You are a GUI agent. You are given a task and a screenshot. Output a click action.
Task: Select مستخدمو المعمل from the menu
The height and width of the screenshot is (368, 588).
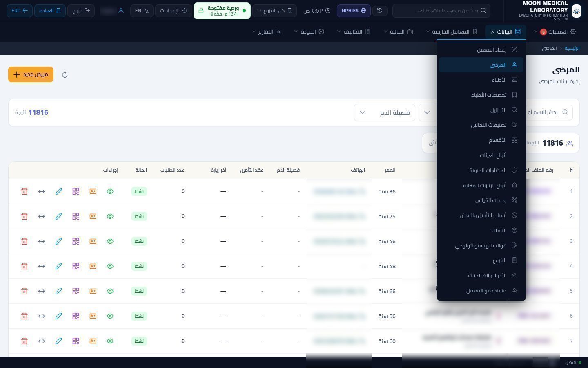pyautogui.click(x=481, y=291)
